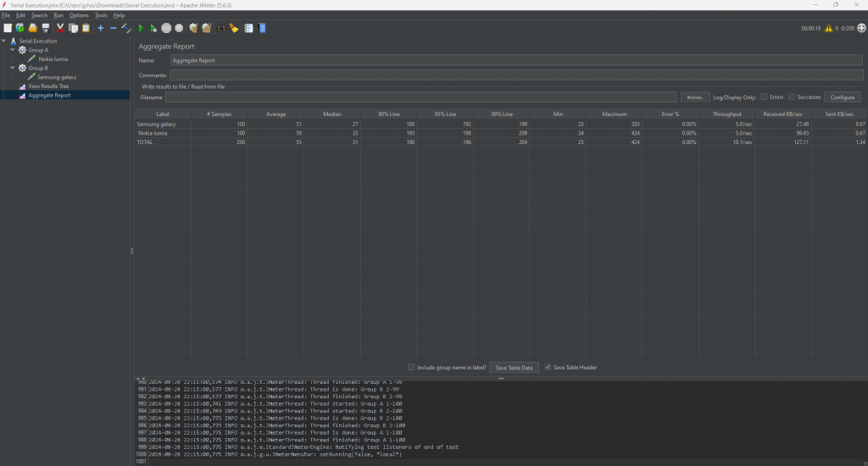Open the Function Helper dialog icon
868x466 pixels.
(x=248, y=28)
